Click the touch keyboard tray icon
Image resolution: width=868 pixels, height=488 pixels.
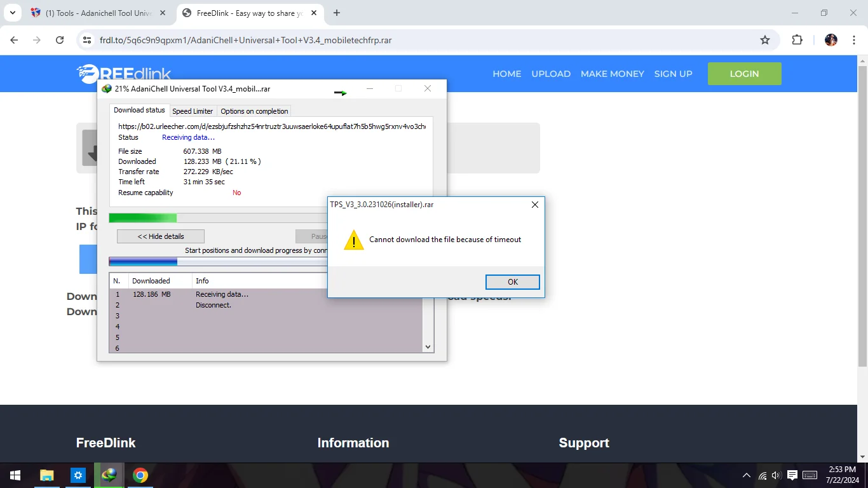pos(810,475)
